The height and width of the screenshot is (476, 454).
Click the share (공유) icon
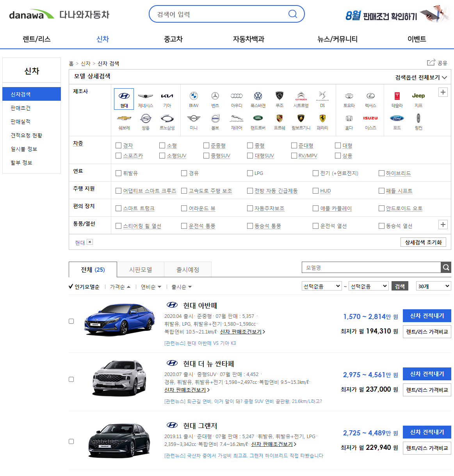pos(431,62)
